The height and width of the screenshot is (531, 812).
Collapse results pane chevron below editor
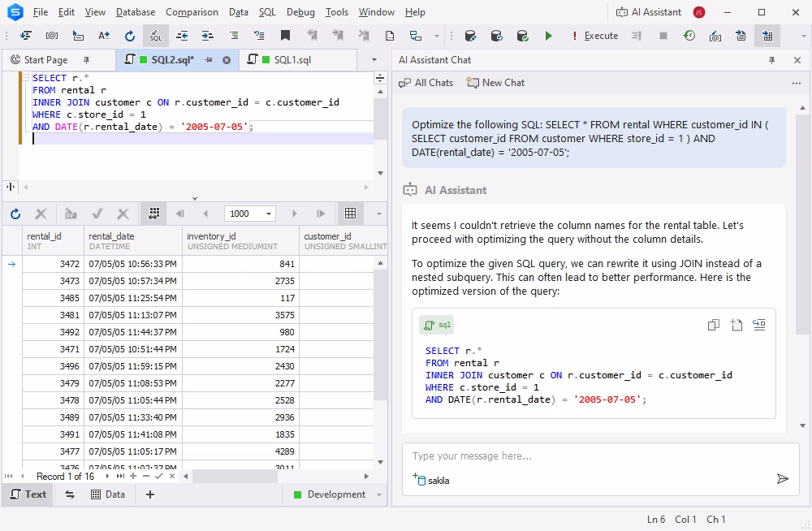195,198
